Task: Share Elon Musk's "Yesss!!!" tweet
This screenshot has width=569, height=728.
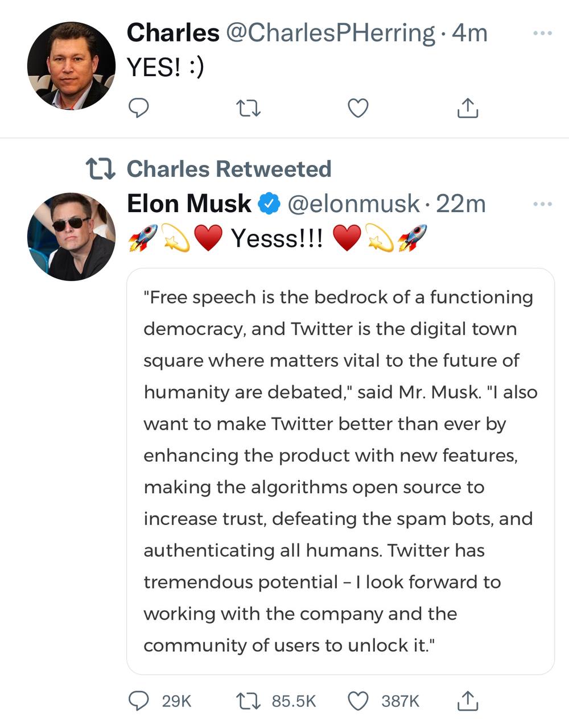Action: pyautogui.click(x=468, y=701)
